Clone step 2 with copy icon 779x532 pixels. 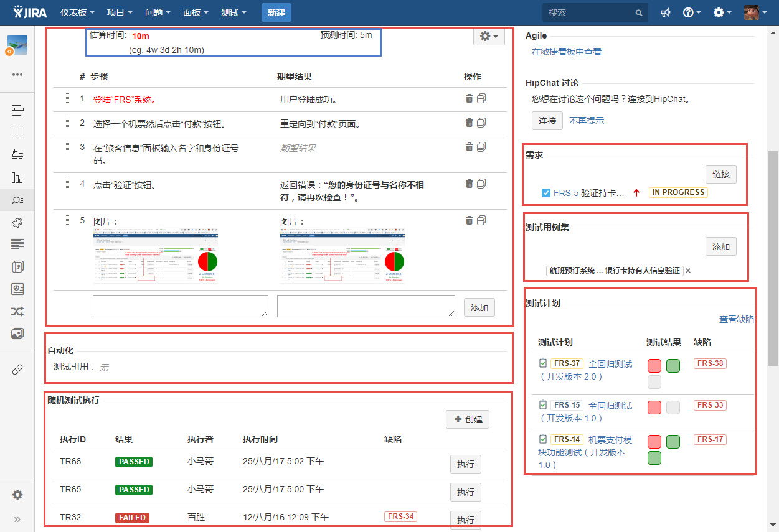click(481, 123)
